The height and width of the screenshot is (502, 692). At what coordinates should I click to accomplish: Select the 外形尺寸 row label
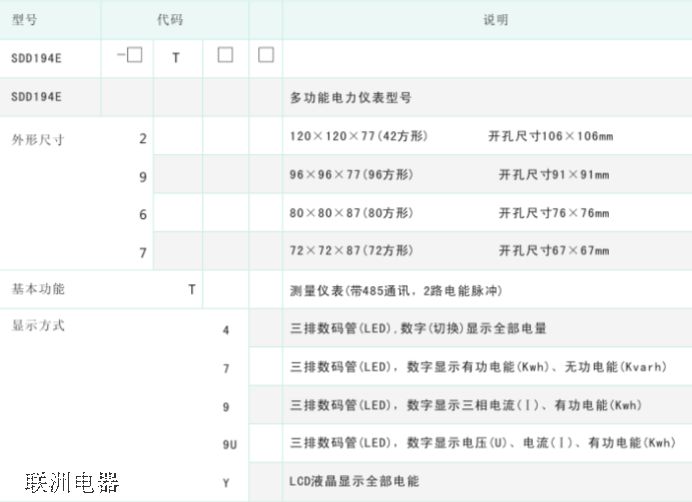[38, 139]
